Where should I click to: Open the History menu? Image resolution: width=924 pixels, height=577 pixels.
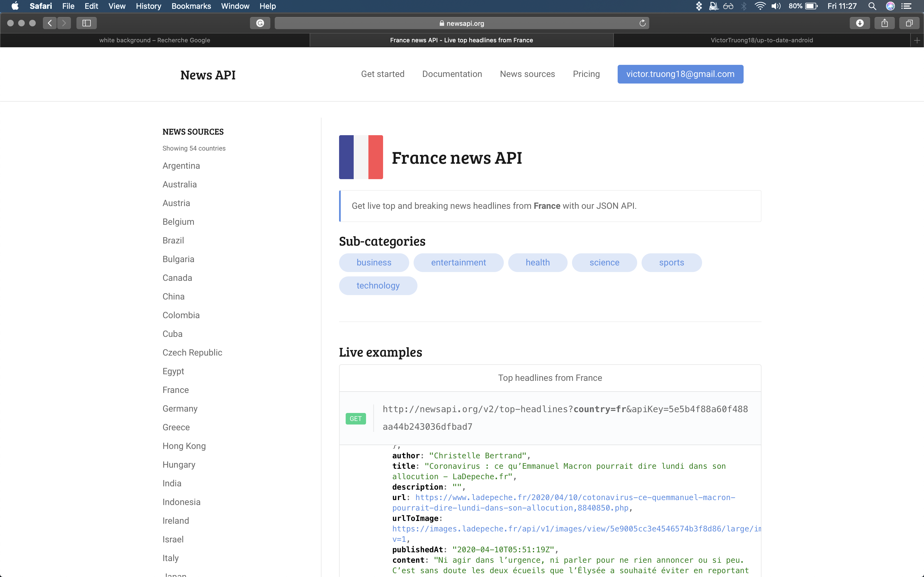point(148,6)
